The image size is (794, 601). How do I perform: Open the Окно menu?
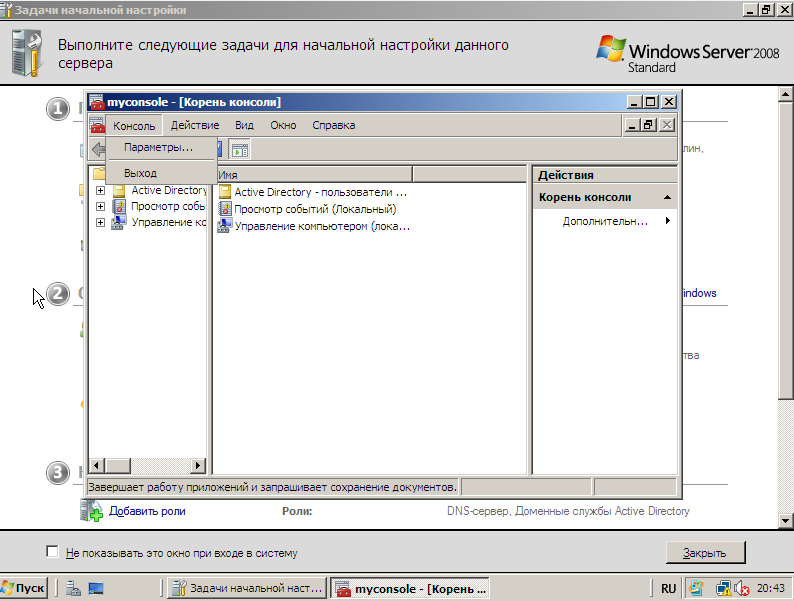click(283, 126)
